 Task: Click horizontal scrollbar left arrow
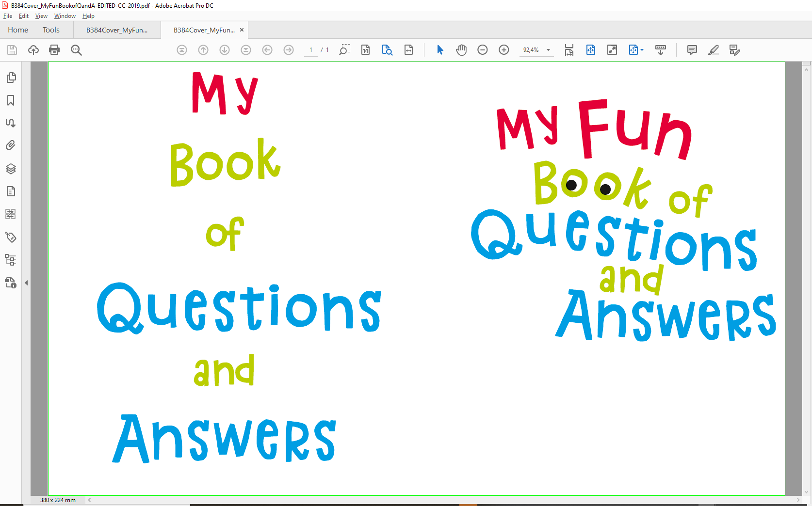pyautogui.click(x=89, y=500)
